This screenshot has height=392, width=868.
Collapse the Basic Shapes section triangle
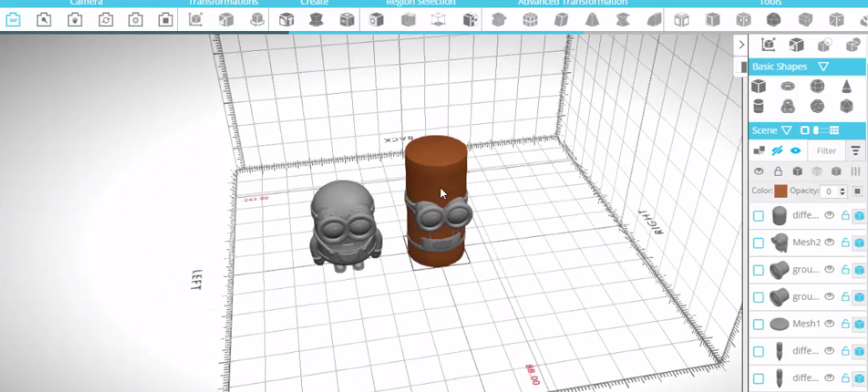tap(823, 66)
